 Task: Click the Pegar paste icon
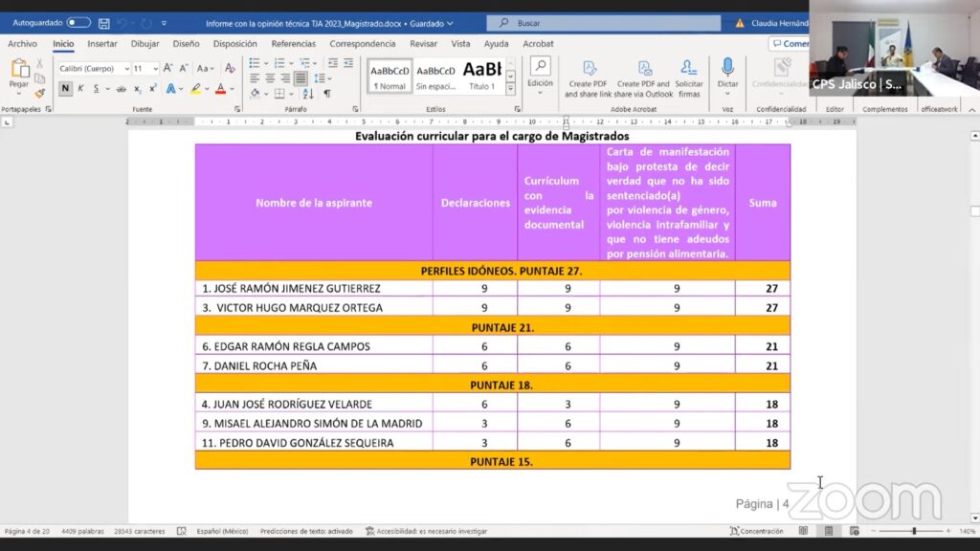[x=19, y=74]
